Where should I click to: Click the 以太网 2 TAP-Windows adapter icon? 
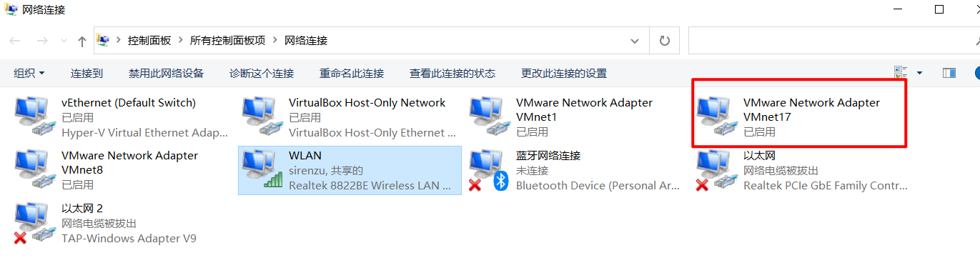(x=35, y=222)
